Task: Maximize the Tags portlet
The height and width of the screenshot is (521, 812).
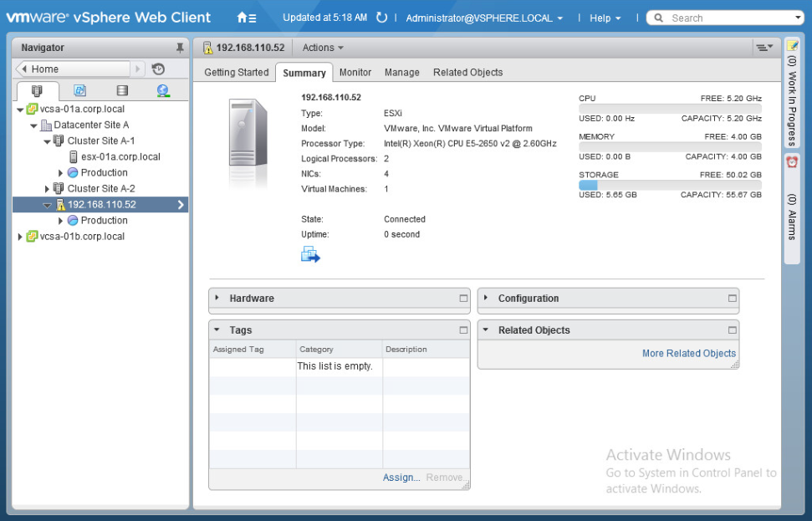Action: coord(463,329)
